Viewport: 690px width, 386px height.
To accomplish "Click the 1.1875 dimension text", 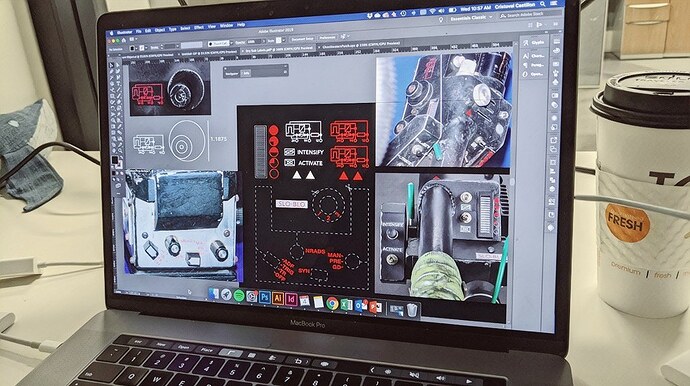I will 218,139.
